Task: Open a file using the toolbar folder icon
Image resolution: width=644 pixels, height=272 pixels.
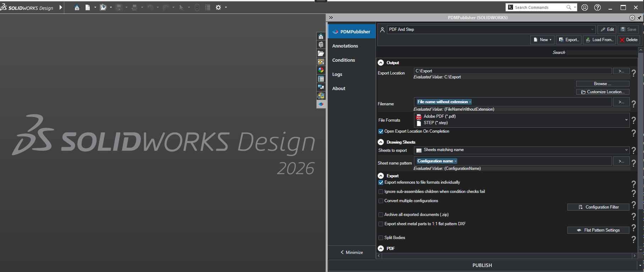Action: (x=103, y=7)
